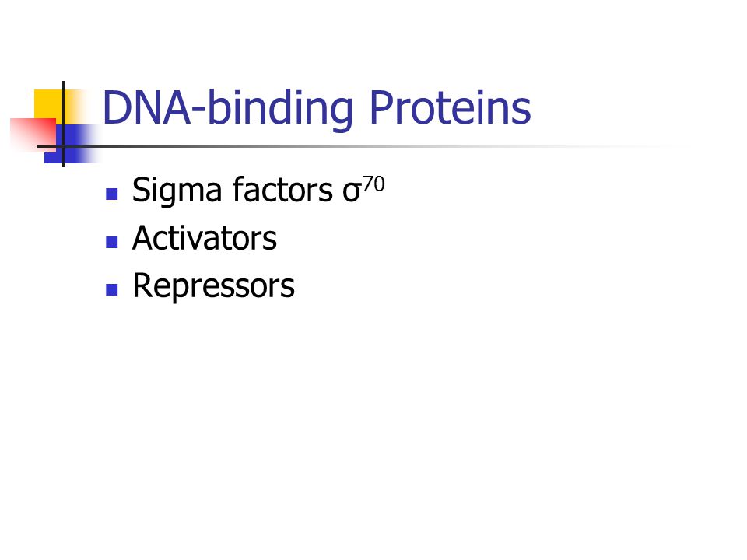
Task: Select the word 'Proteins' in the title
Action: (x=451, y=107)
